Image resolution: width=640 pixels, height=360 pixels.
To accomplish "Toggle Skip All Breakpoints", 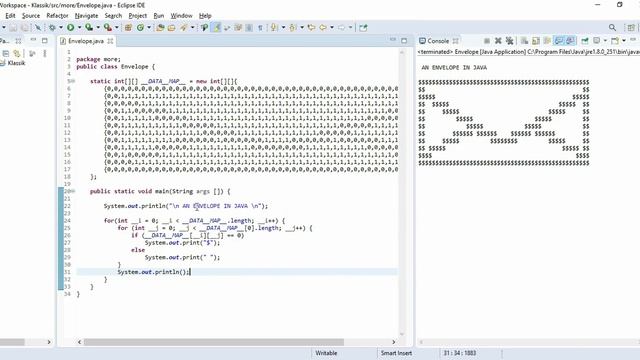I will [38, 28].
